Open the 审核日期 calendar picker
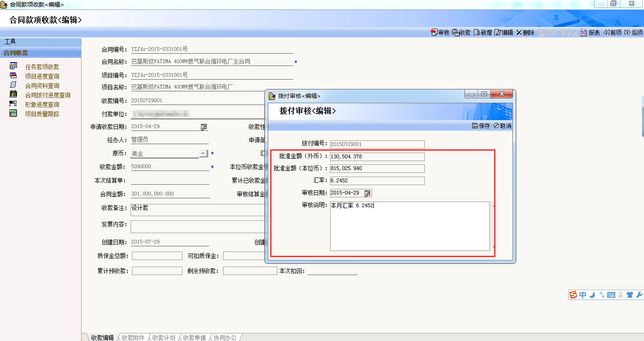The height and width of the screenshot is (341, 644). click(x=367, y=193)
